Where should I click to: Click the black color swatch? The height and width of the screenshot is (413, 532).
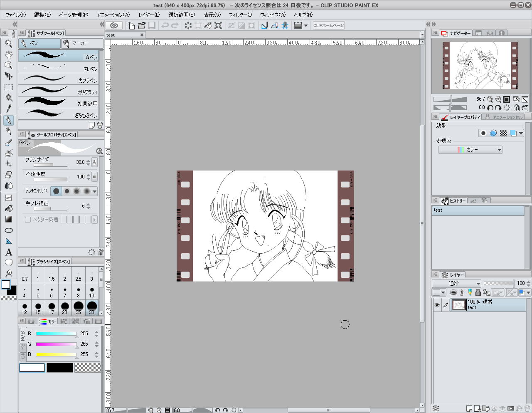coord(59,368)
